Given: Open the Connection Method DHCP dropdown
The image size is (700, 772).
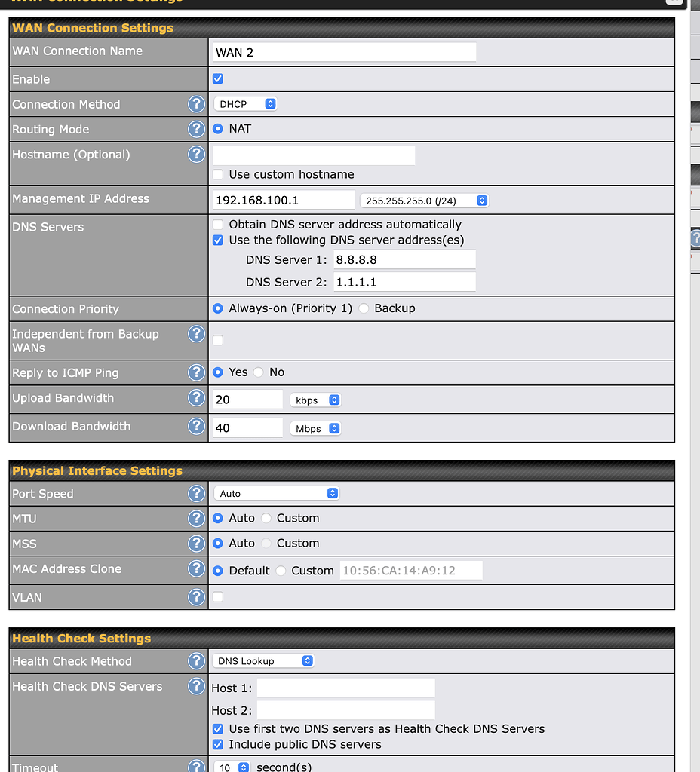Looking at the screenshot, I should click(246, 104).
